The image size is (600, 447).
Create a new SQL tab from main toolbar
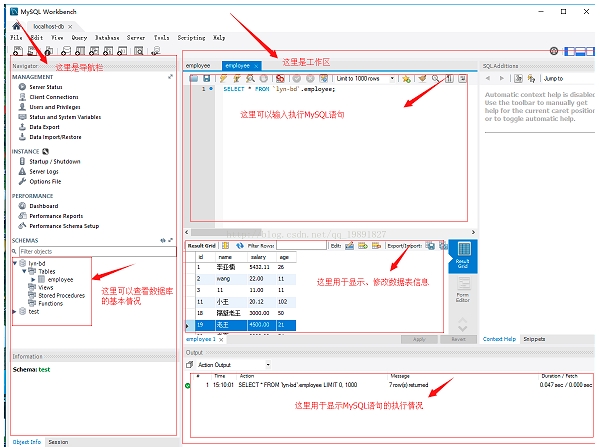(x=18, y=51)
